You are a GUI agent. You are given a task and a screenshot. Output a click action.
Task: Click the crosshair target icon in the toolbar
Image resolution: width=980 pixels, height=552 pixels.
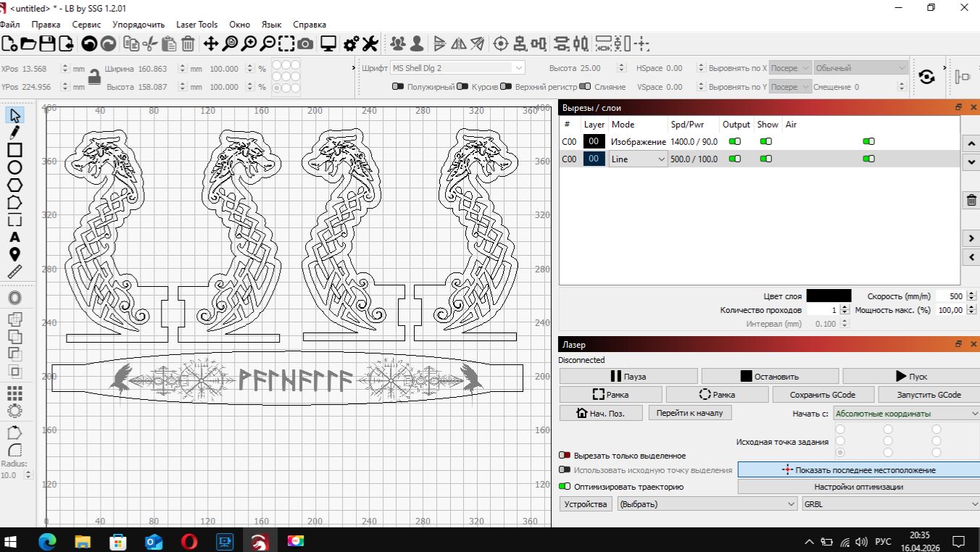501,44
